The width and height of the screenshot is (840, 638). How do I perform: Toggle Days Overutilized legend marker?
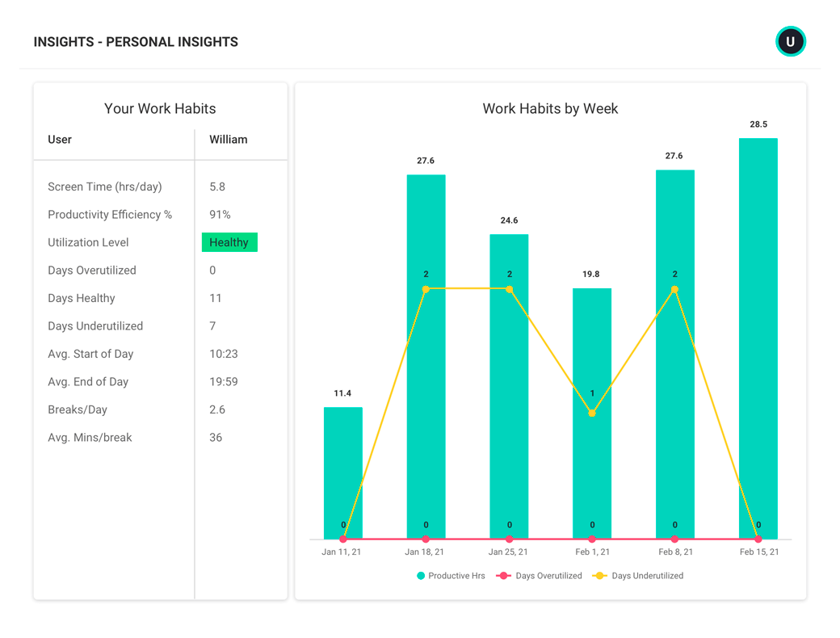pyautogui.click(x=503, y=576)
